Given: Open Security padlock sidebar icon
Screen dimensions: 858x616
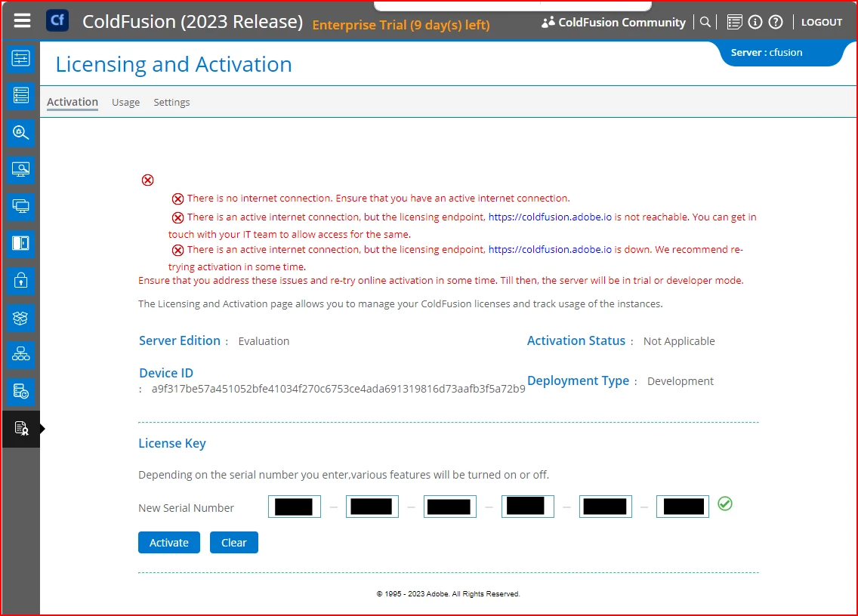Looking at the screenshot, I should (x=21, y=281).
